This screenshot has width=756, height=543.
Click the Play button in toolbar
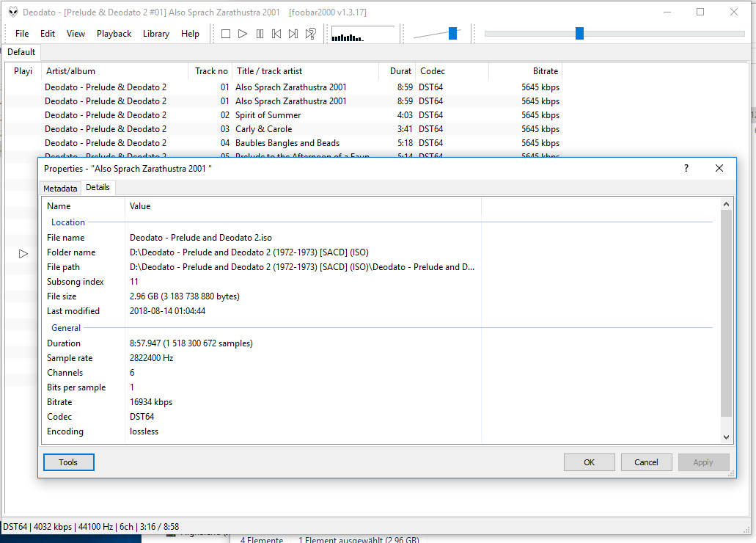pyautogui.click(x=243, y=34)
